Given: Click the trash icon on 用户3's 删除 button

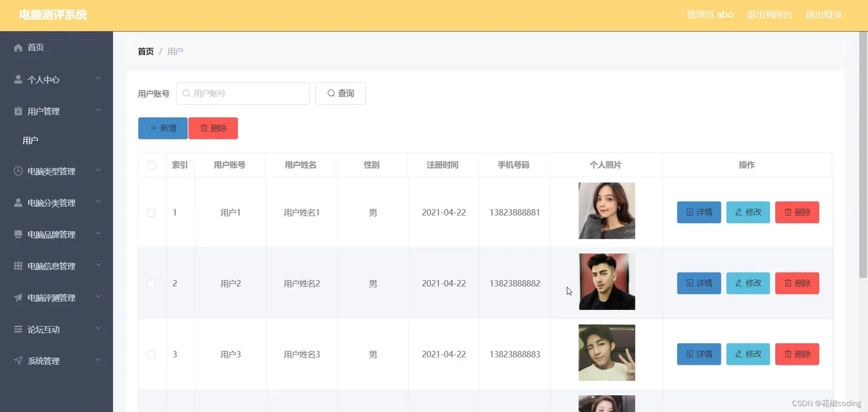Looking at the screenshot, I should tap(788, 354).
